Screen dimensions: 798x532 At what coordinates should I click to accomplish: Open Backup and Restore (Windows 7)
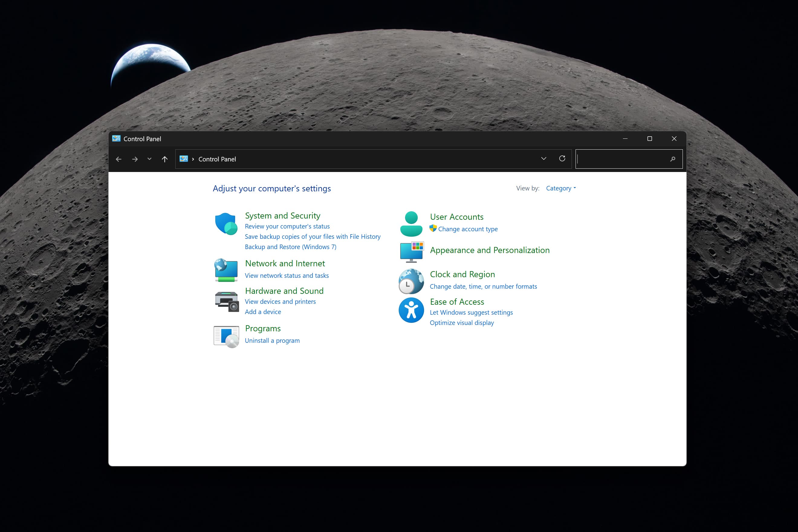point(290,247)
